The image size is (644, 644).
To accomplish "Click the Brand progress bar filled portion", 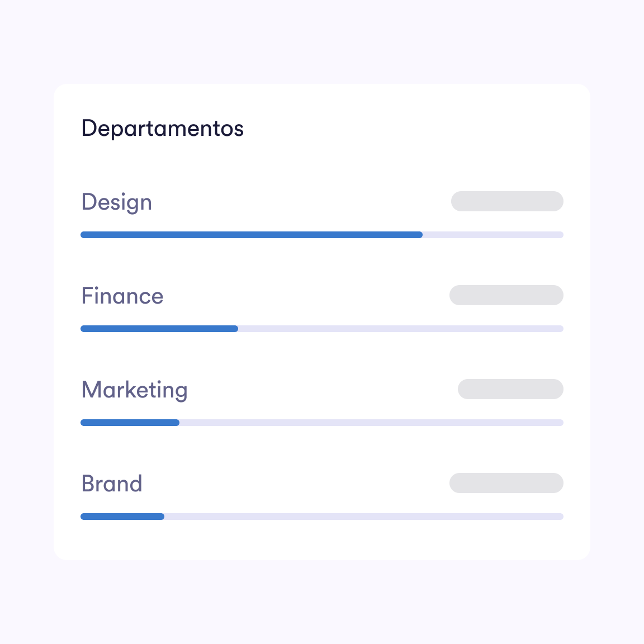I will pyautogui.click(x=122, y=517).
